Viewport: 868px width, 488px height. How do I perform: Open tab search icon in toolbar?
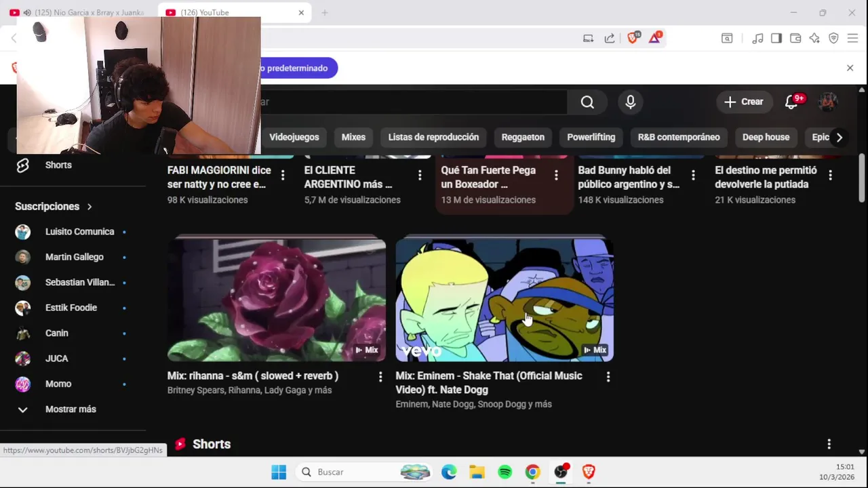click(727, 38)
